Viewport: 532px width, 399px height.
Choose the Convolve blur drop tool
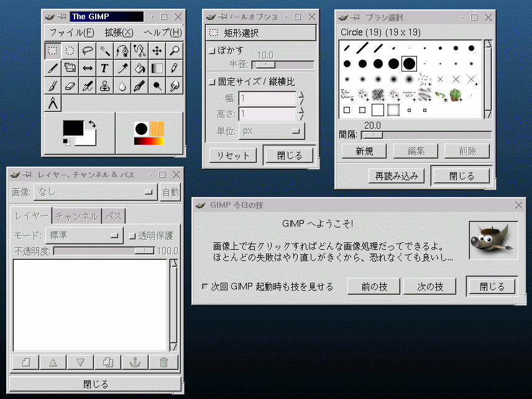pos(122,86)
